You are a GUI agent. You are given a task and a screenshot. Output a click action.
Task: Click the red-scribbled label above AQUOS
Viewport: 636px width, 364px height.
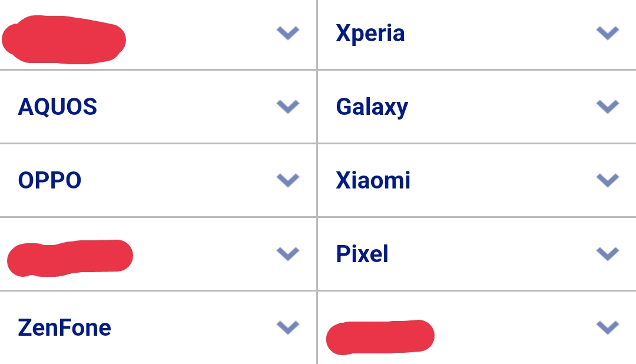tap(64, 40)
